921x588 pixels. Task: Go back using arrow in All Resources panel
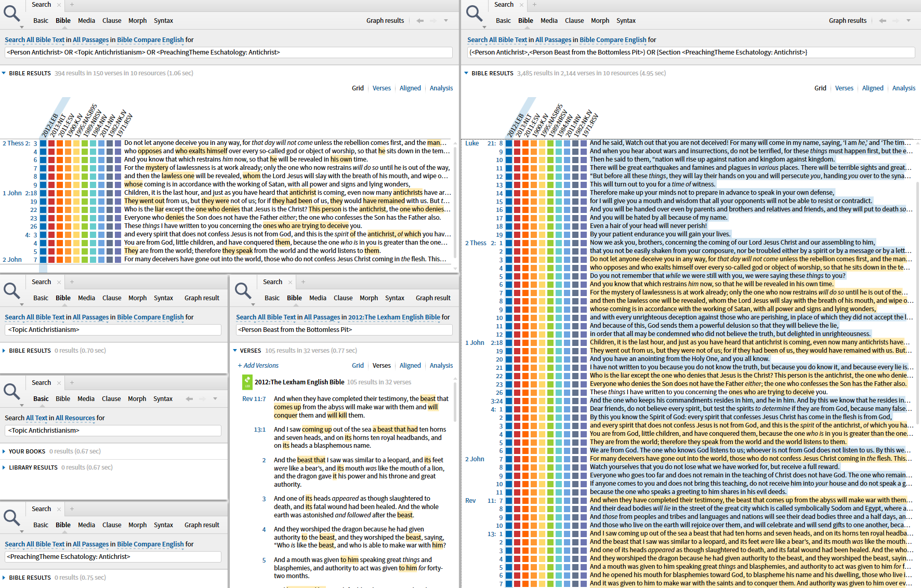pos(189,399)
